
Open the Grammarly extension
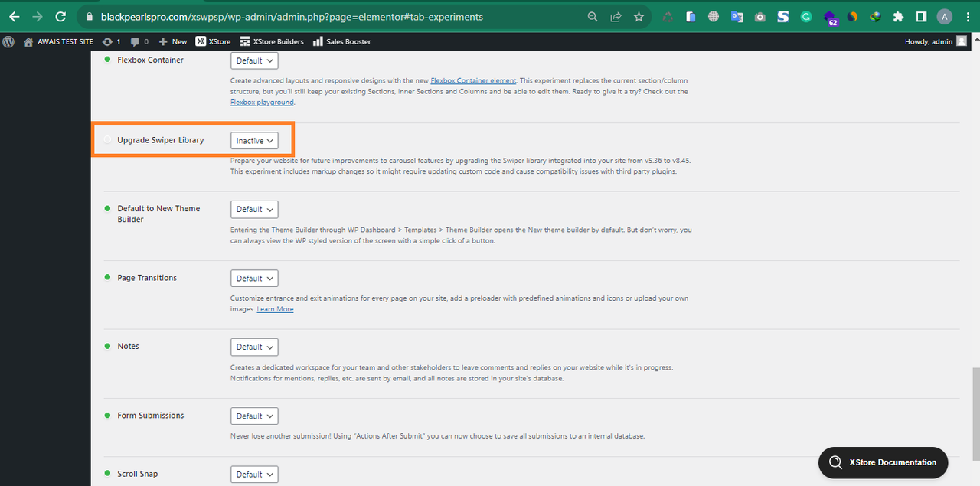(x=805, y=16)
